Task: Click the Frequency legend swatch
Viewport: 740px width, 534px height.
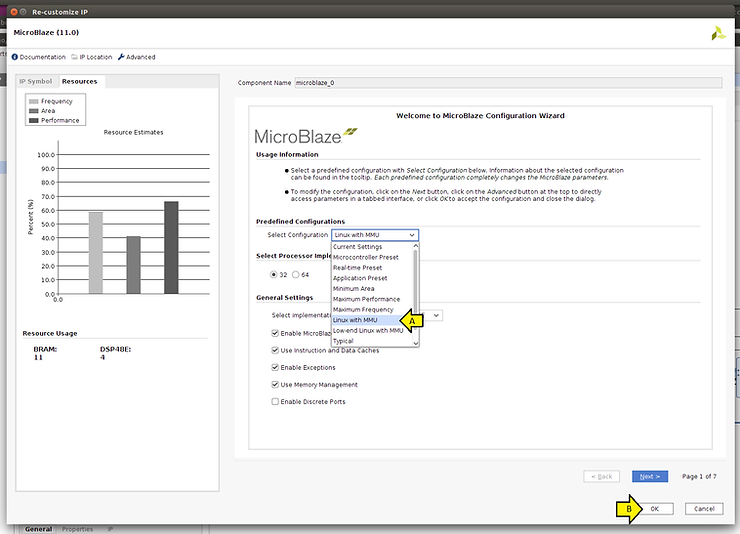Action: tap(34, 101)
